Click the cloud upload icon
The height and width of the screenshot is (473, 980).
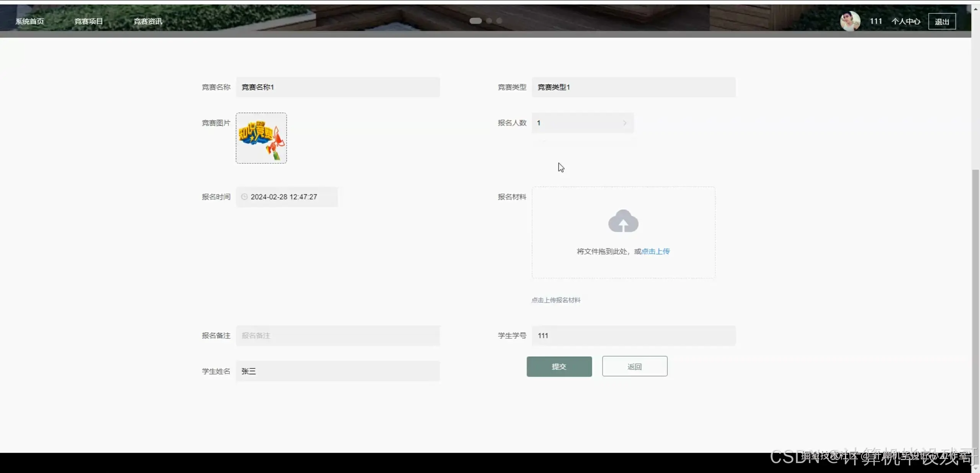pos(623,221)
